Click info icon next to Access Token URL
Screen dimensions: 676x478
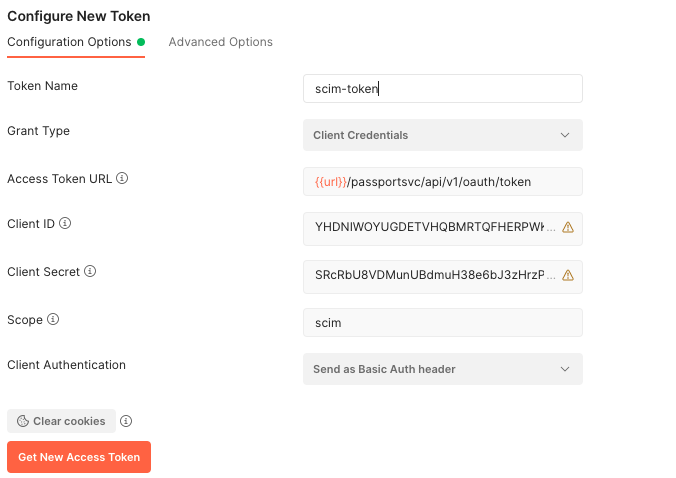click(x=122, y=179)
